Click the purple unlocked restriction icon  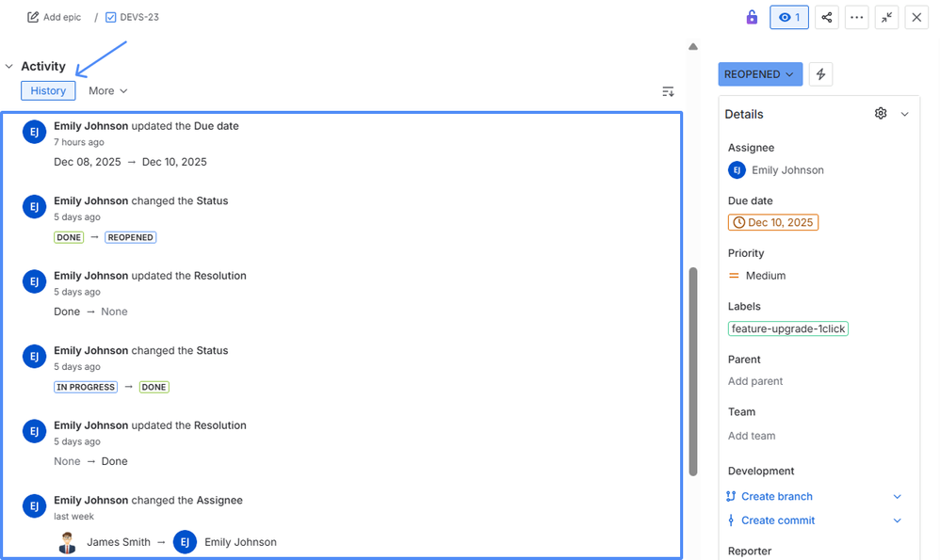(x=751, y=17)
